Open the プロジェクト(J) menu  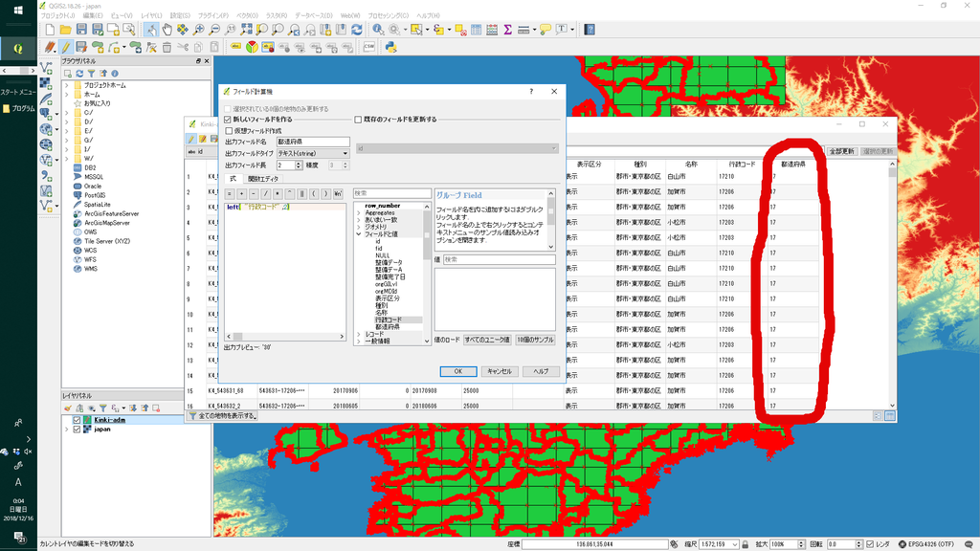click(57, 15)
